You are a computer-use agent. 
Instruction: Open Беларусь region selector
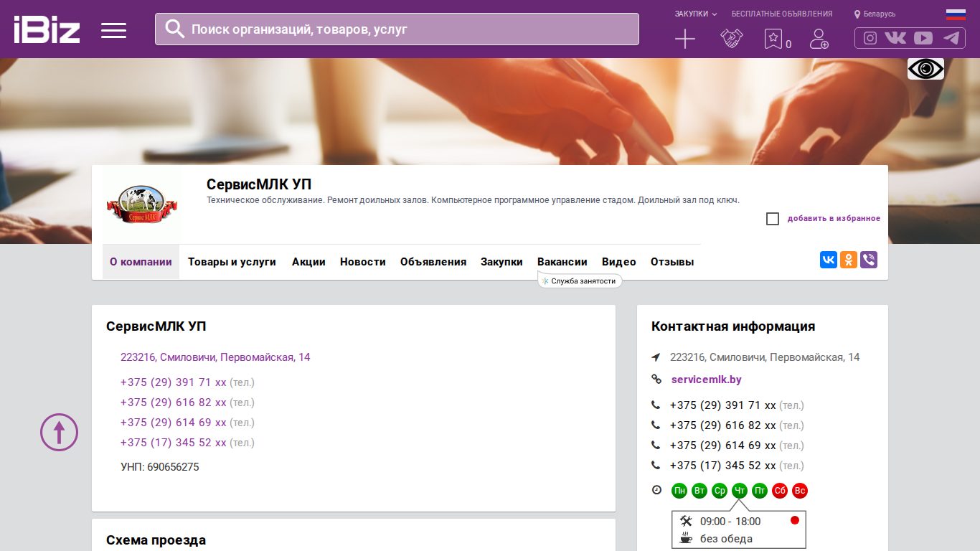pyautogui.click(x=880, y=14)
